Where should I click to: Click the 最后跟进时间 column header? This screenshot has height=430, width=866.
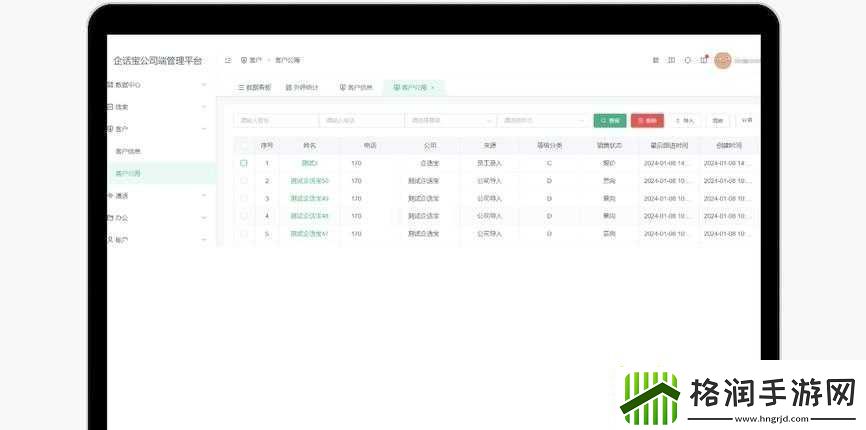(x=669, y=146)
